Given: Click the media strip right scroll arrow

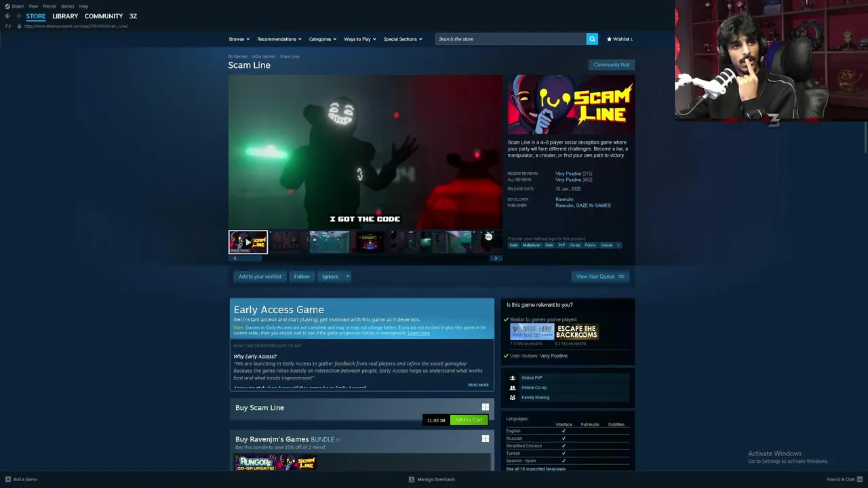Looking at the screenshot, I should [496, 258].
